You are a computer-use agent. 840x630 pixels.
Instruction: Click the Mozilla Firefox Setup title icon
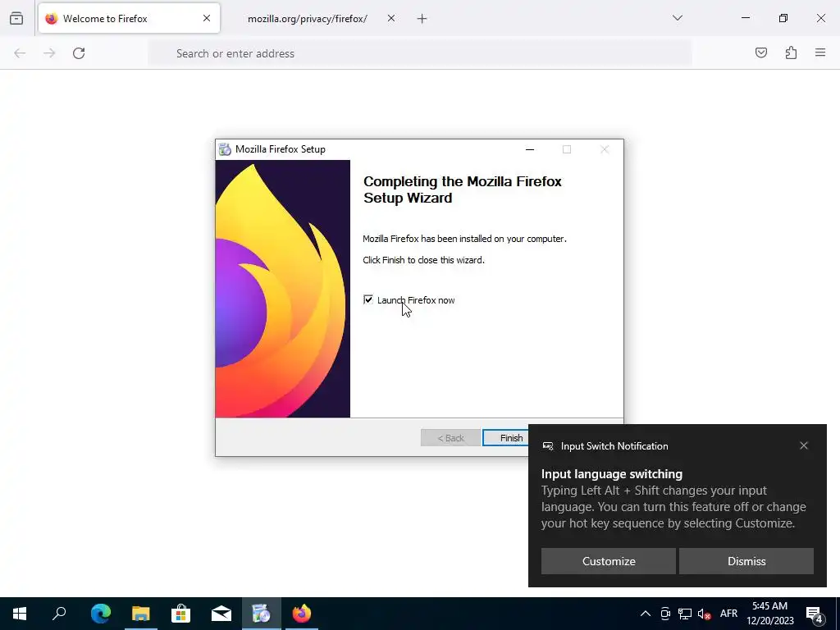[x=226, y=149]
